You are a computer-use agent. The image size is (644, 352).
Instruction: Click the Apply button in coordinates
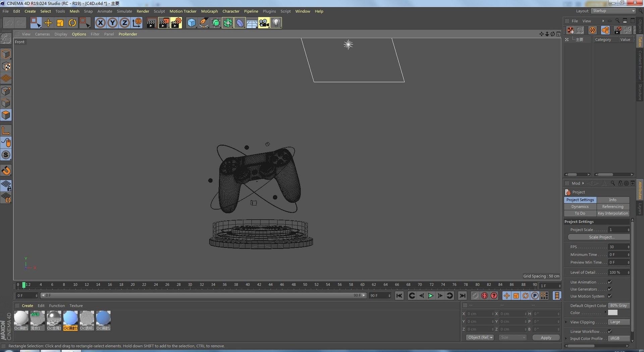point(546,338)
